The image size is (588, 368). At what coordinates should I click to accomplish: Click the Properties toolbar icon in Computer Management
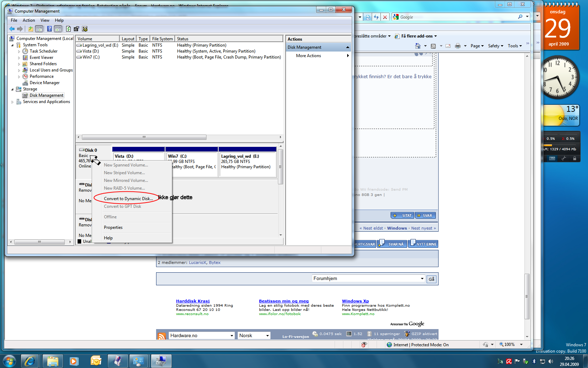click(76, 29)
